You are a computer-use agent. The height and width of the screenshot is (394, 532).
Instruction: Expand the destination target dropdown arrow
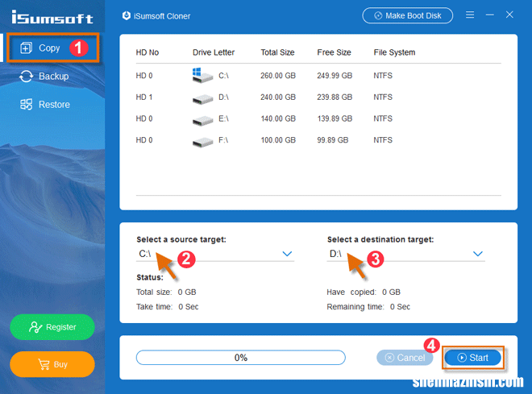coord(478,254)
